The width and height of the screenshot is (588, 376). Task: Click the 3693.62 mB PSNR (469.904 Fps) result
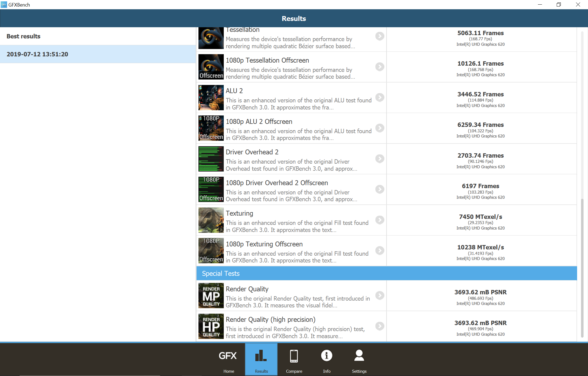pyautogui.click(x=480, y=323)
